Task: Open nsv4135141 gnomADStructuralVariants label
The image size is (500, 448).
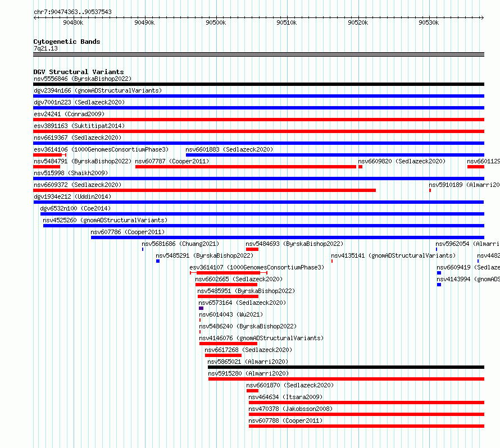Action: click(393, 255)
